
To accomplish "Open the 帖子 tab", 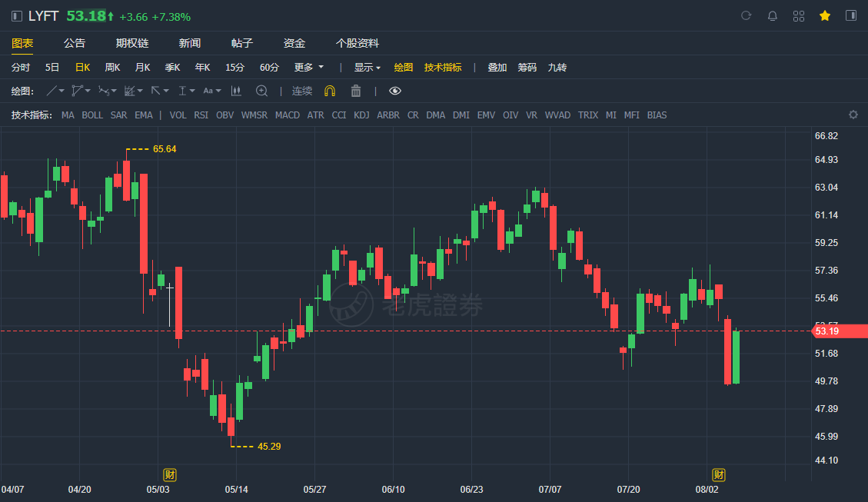I will tap(242, 43).
